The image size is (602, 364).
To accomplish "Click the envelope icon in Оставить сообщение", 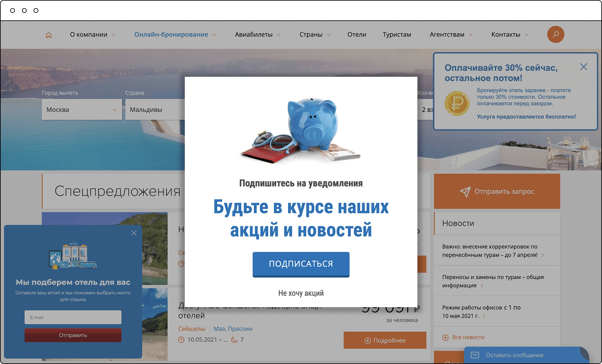I will 475,355.
